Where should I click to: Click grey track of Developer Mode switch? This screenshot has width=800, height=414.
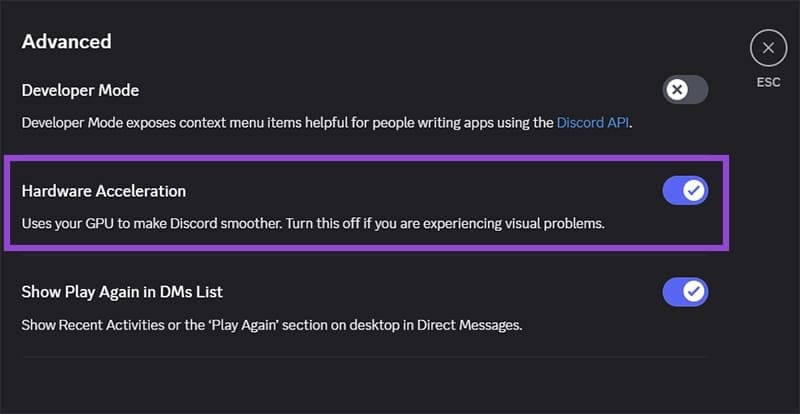pyautogui.click(x=699, y=90)
